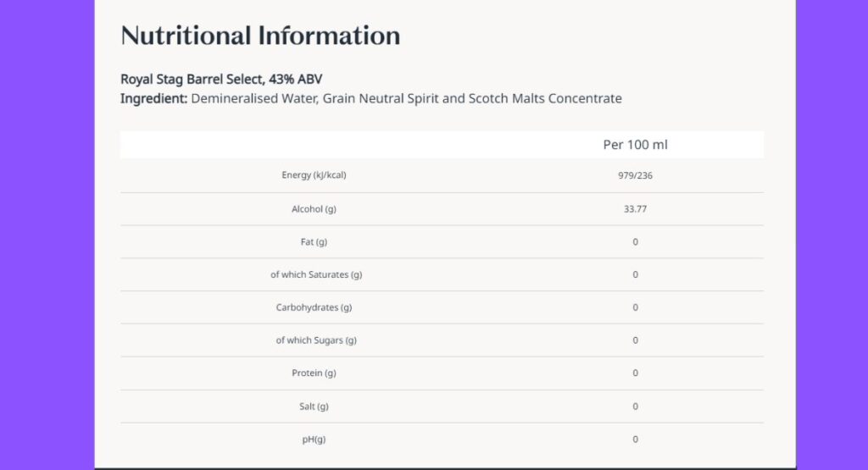
Task: Select the of which Sugars (g) label
Action: click(316, 340)
